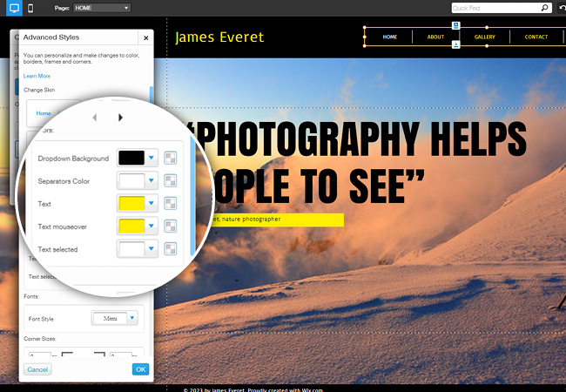Image resolution: width=566 pixels, height=392 pixels.
Task: Click the undo arrow icon
Action: click(563, 8)
